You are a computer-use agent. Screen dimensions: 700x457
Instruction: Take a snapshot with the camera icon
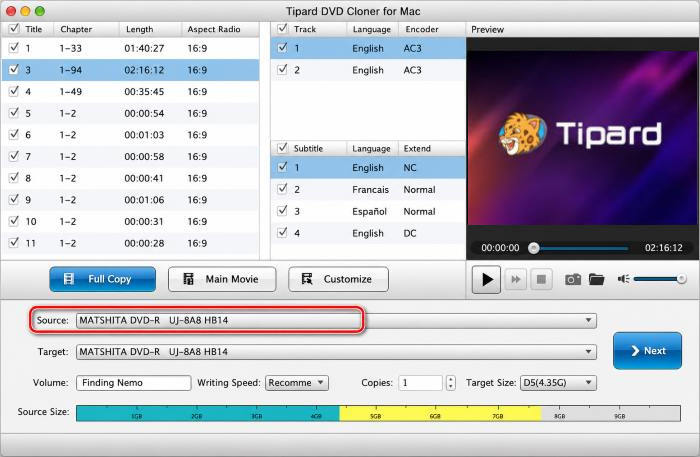(573, 280)
